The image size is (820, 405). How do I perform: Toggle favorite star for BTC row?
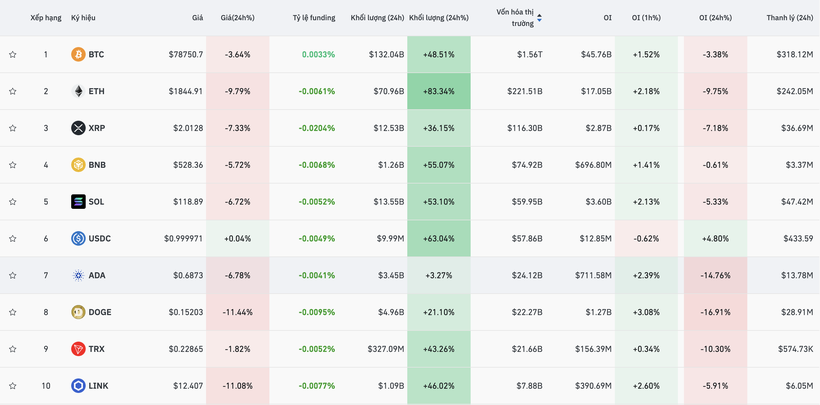(x=13, y=55)
